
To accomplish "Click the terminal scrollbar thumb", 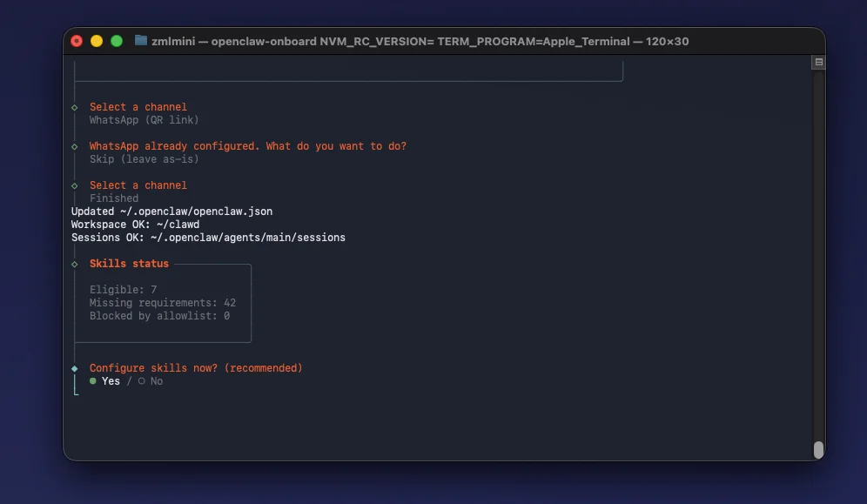I will tap(819, 450).
